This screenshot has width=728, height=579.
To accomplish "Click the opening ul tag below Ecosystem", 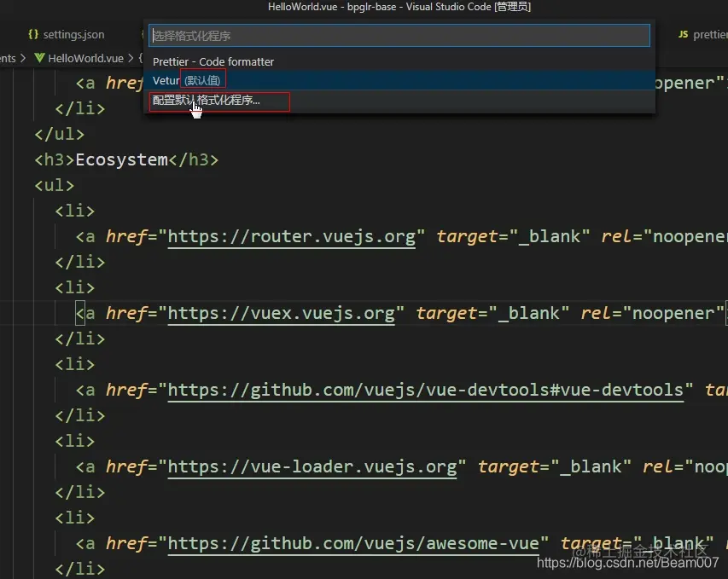I will click(x=55, y=186).
